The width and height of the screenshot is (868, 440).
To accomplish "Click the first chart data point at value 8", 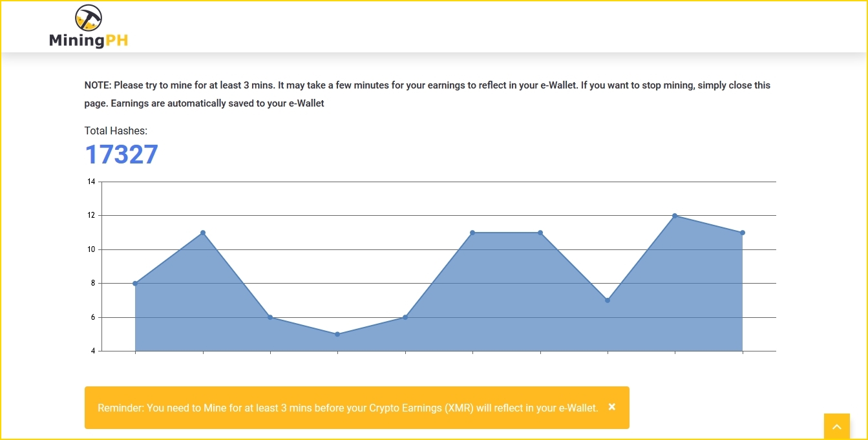I will pyautogui.click(x=135, y=284).
